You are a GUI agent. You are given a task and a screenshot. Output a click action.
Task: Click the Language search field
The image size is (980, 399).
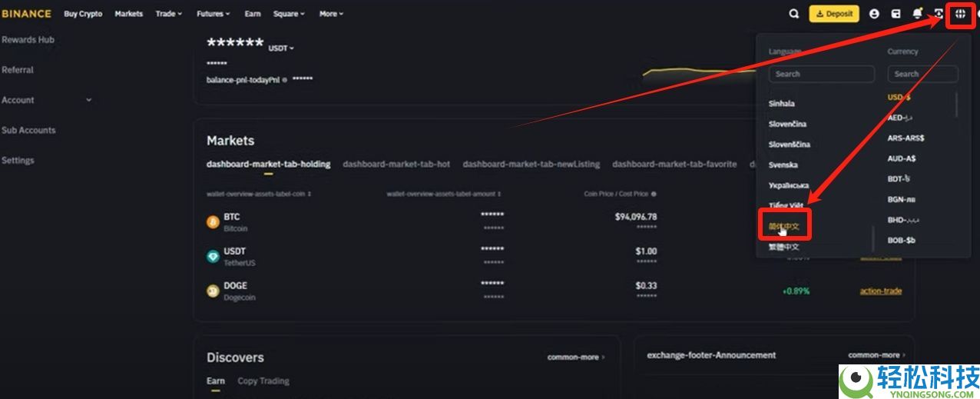821,74
